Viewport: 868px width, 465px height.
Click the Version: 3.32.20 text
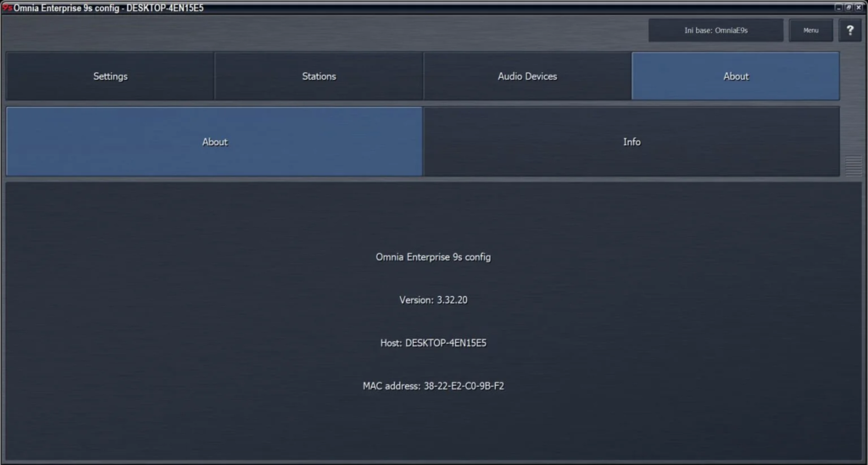pos(433,300)
